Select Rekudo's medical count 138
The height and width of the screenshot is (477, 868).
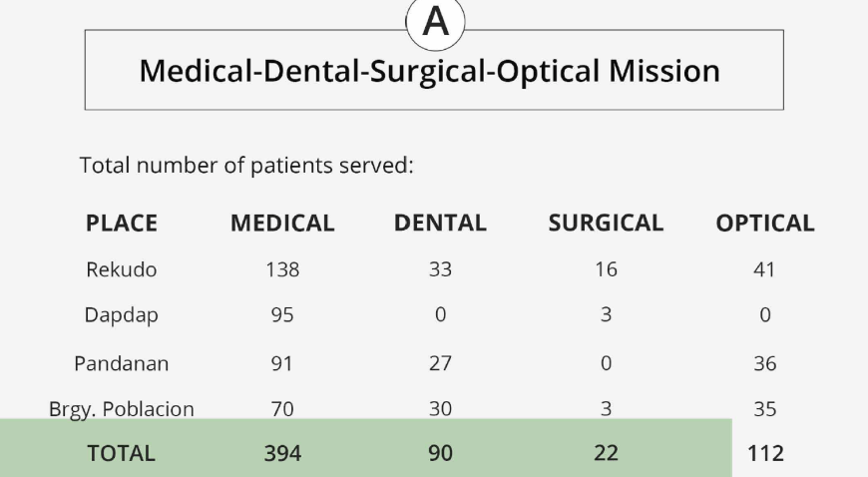282,269
